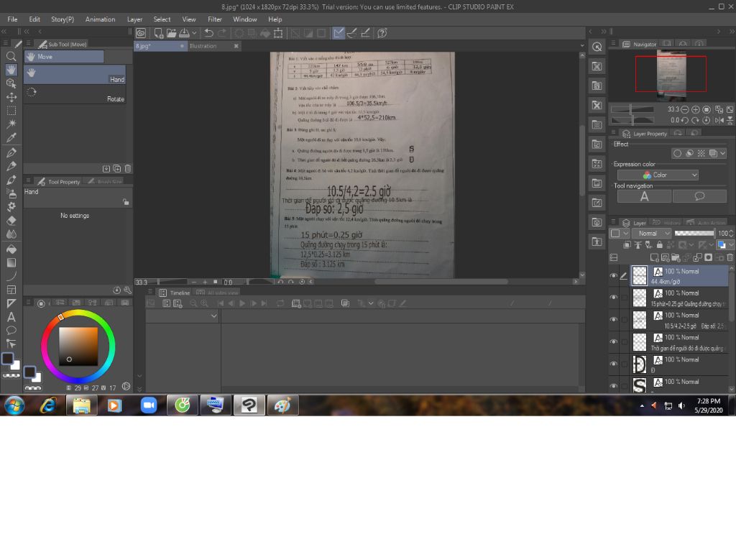Screen dimensions: 736x560
Task: Select the Gradient tool
Action: pyautogui.click(x=11, y=262)
